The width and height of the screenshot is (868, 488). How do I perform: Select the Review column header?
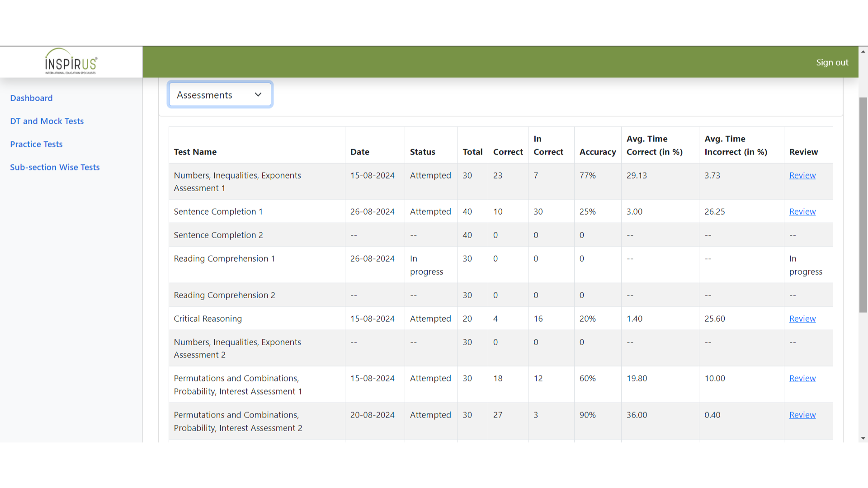803,152
